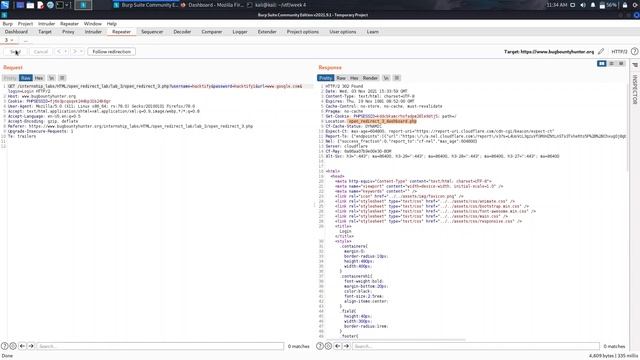The image size is (640, 360).
Task: Switch to Proxy tab
Action: [68, 32]
